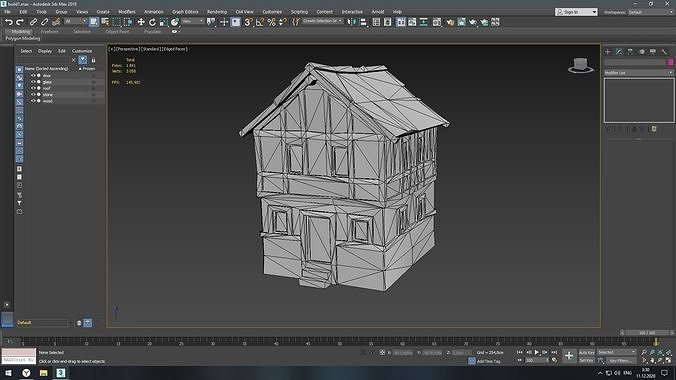Switch to the Freeform ribbon tab
The height and width of the screenshot is (380, 676).
(49, 31)
